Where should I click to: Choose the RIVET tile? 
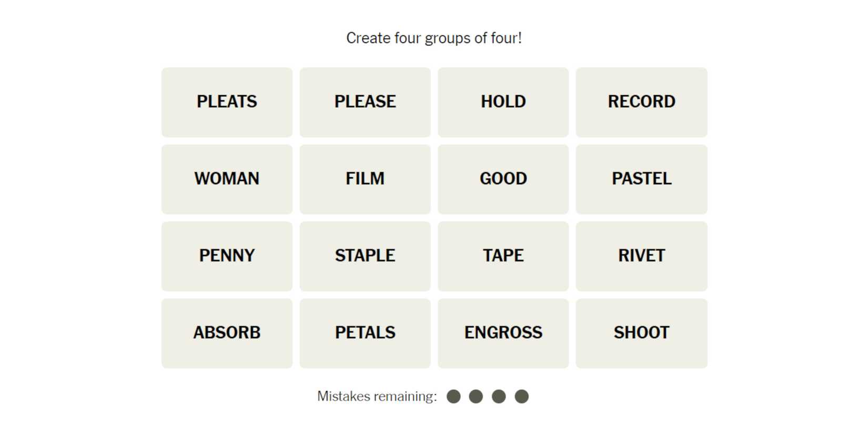pos(641,256)
